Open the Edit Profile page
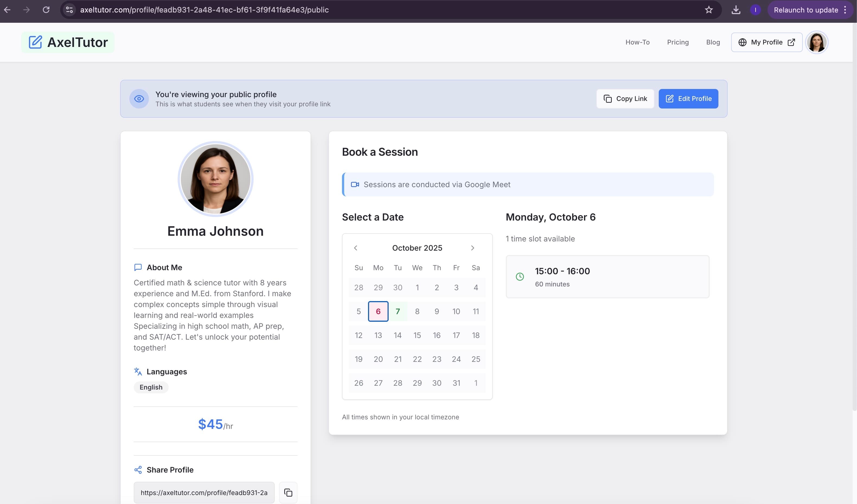This screenshot has width=857, height=504. pos(688,99)
